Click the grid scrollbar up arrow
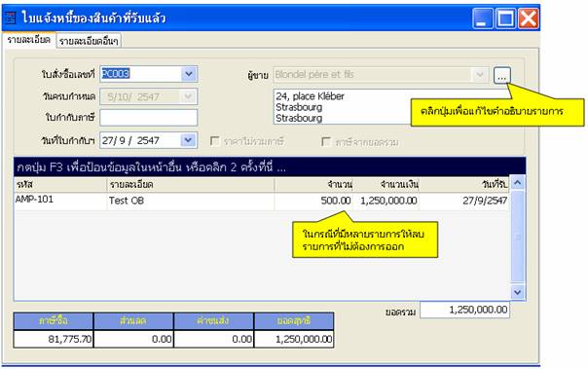 click(x=518, y=183)
